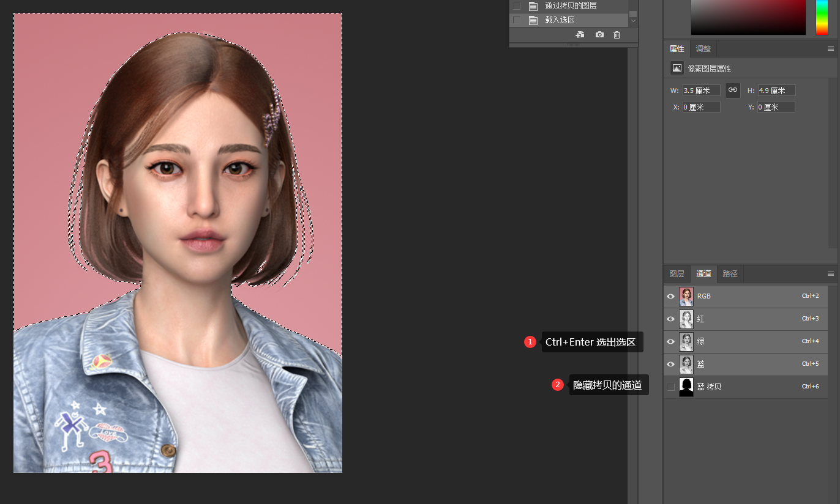Delete the current history state with trash icon
Image resolution: width=840 pixels, height=504 pixels.
point(617,35)
